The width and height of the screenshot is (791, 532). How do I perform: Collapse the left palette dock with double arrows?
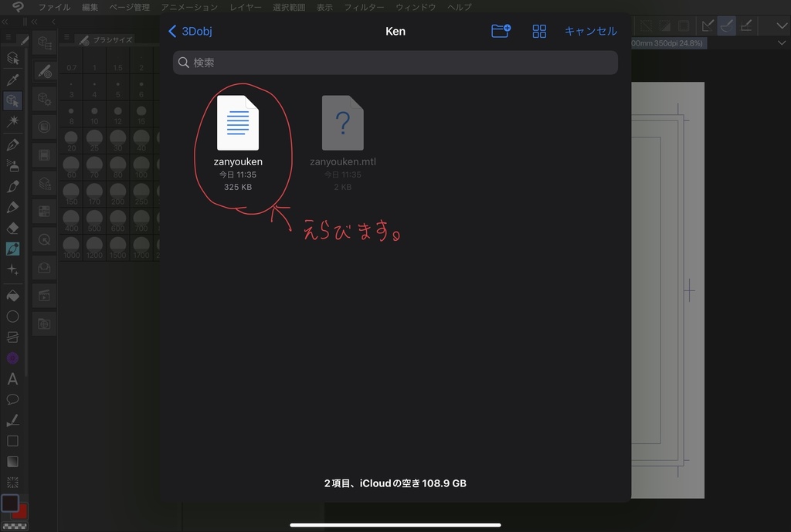coord(5,22)
